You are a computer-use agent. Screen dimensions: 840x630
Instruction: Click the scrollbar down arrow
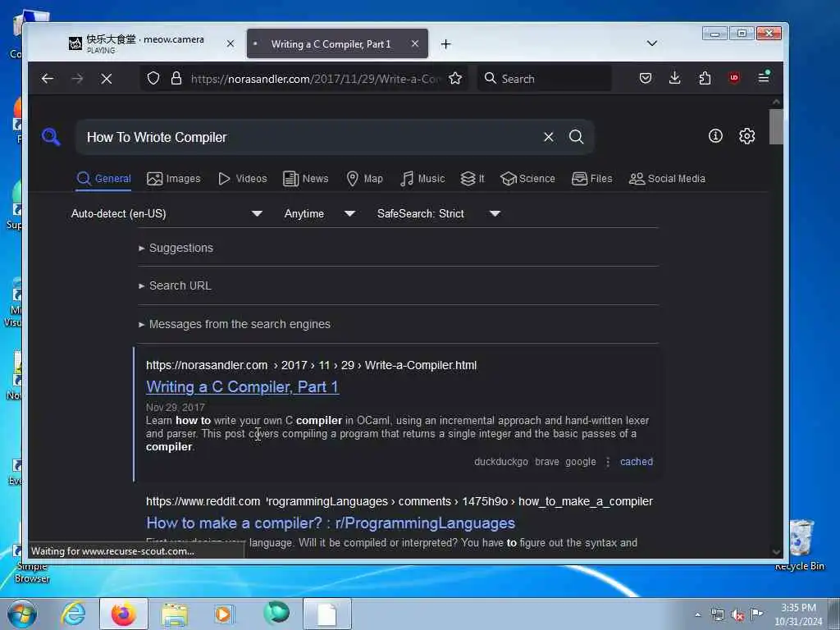click(776, 552)
